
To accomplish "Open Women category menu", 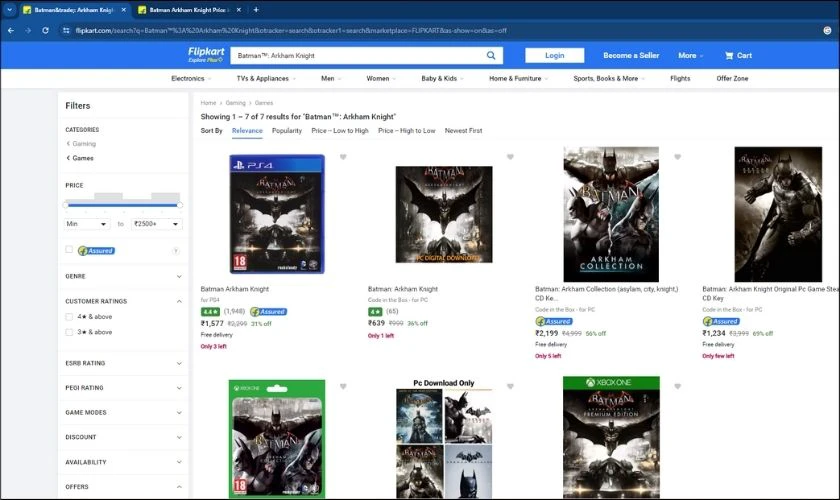I will tap(381, 78).
